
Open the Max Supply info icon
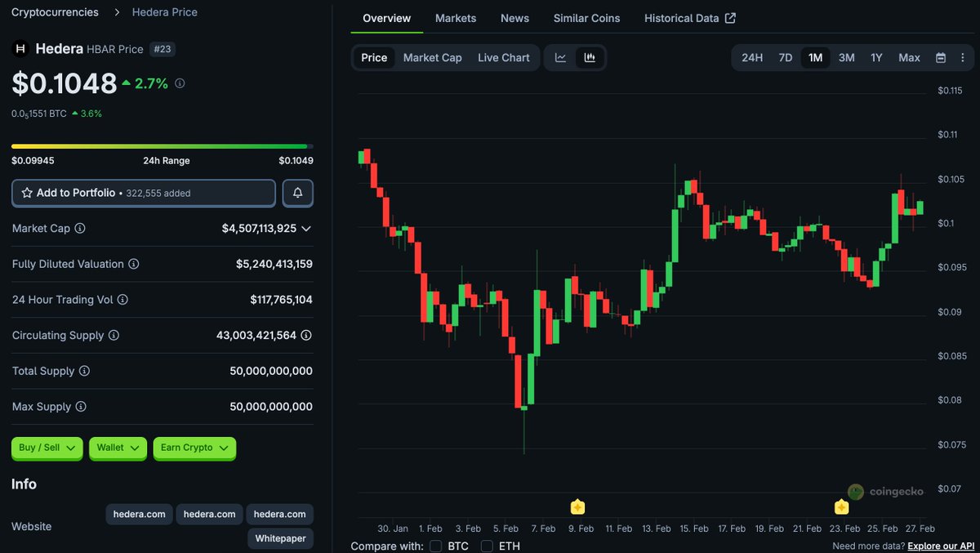[81, 407]
